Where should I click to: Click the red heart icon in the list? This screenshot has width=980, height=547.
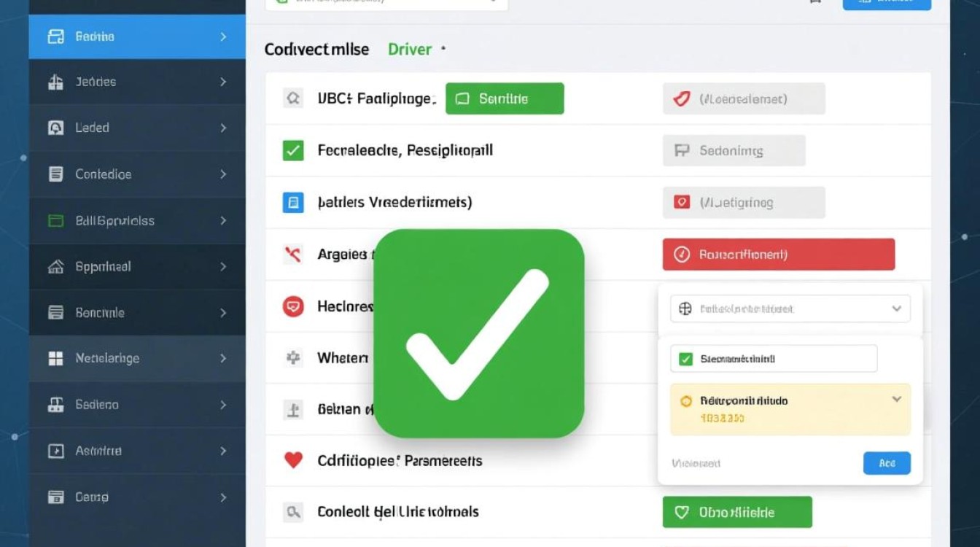(x=292, y=460)
